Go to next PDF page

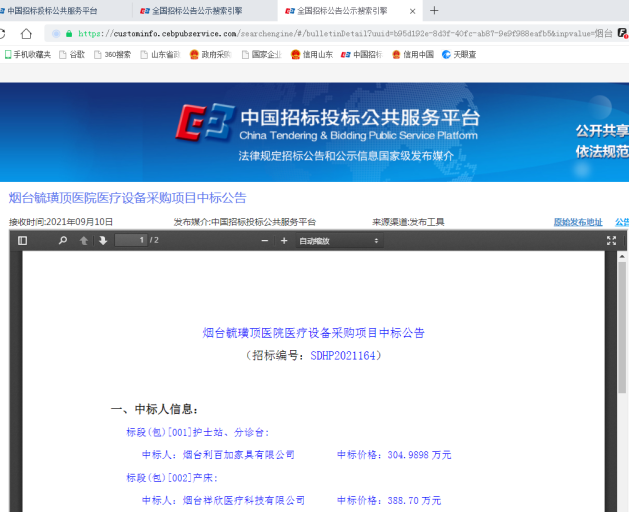(102, 241)
